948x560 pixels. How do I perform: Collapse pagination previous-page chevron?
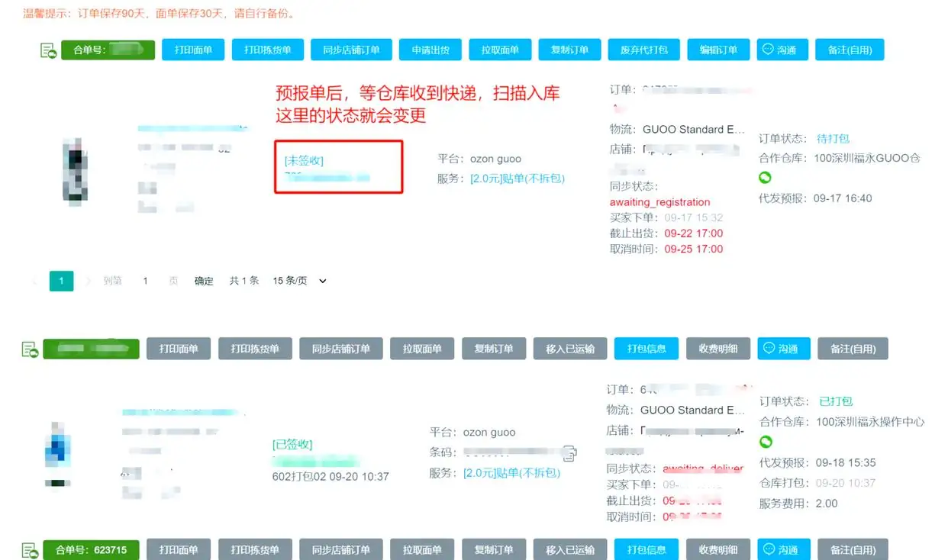tap(34, 281)
